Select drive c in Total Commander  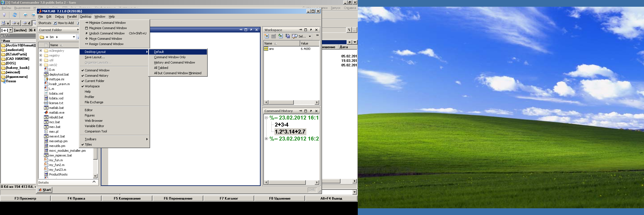16,23
